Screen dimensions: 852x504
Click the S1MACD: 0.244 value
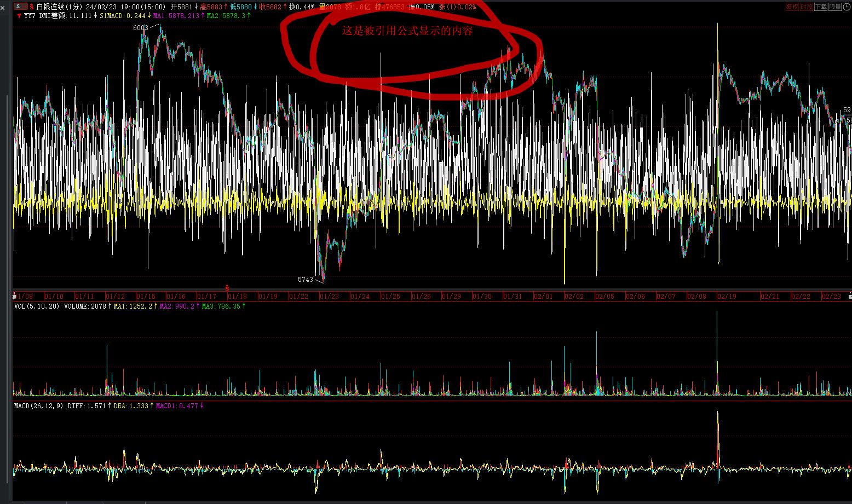click(123, 16)
